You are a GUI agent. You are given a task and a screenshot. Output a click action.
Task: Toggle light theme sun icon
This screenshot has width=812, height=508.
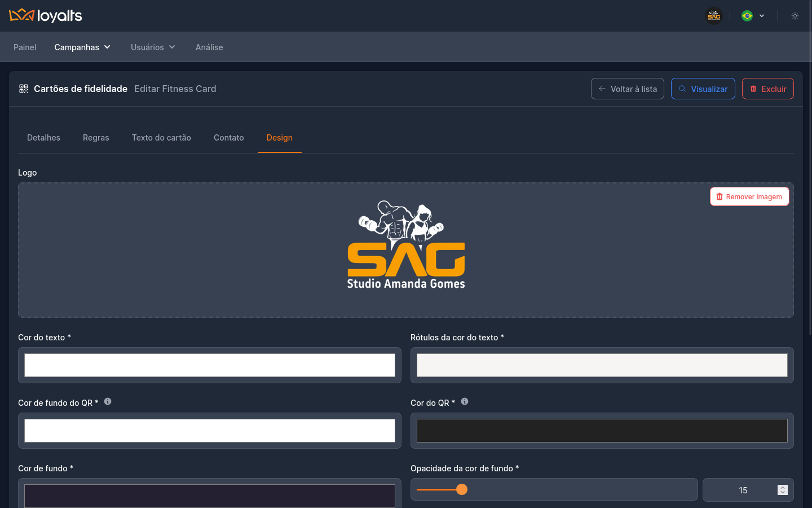tap(795, 16)
